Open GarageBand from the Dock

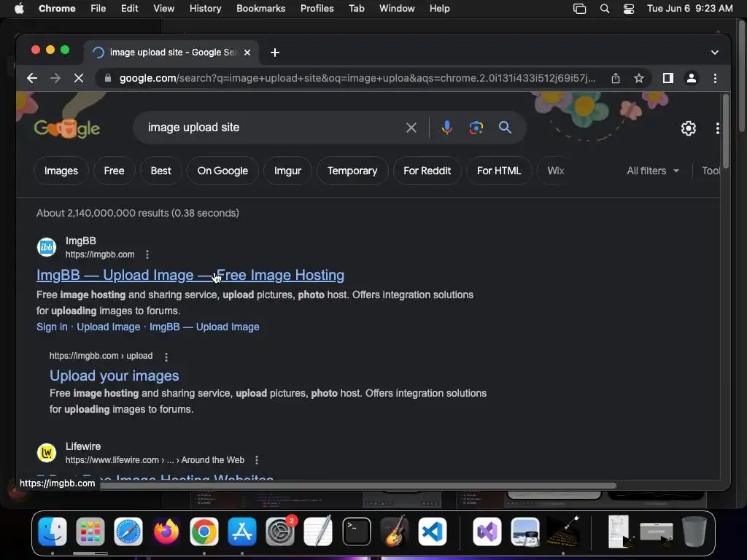[x=395, y=532]
